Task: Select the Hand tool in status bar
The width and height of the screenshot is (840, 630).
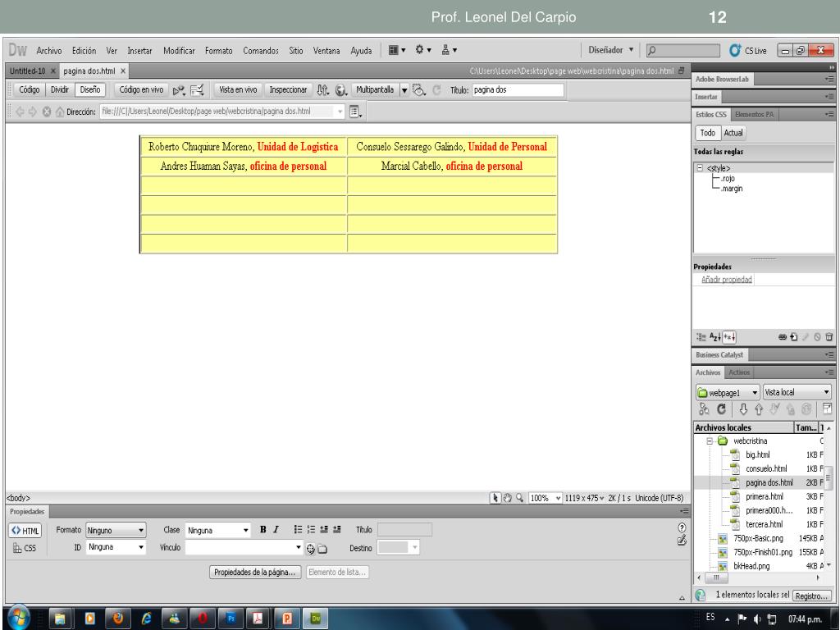Action: pyautogui.click(x=507, y=498)
